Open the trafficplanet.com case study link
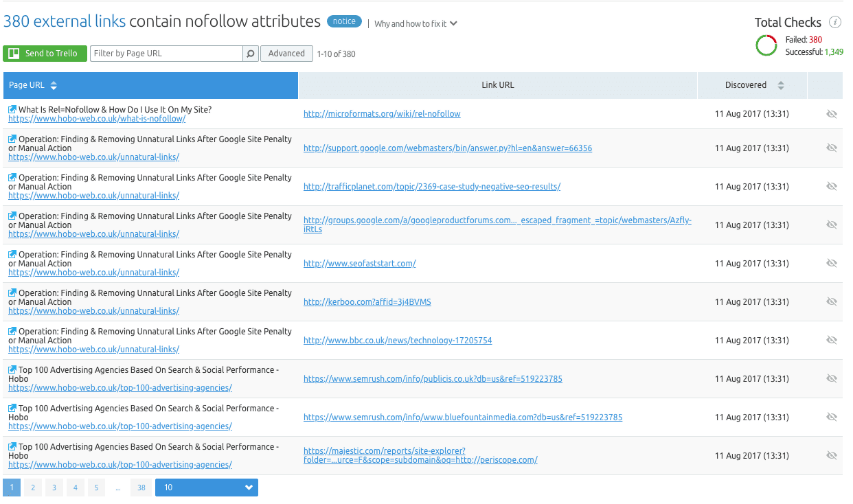Viewport: 853px width, 504px height. coord(432,186)
